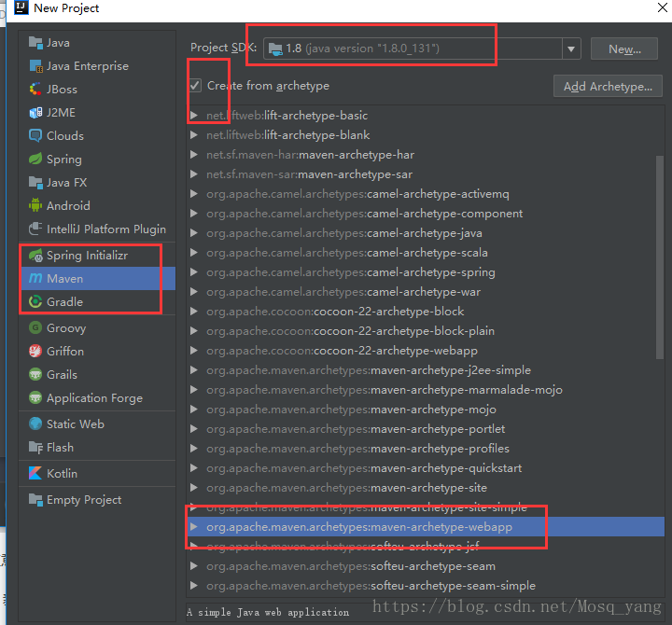This screenshot has width=672, height=625.
Task: Select cocoon-22-archetype-block-plain row
Action: tap(426, 331)
